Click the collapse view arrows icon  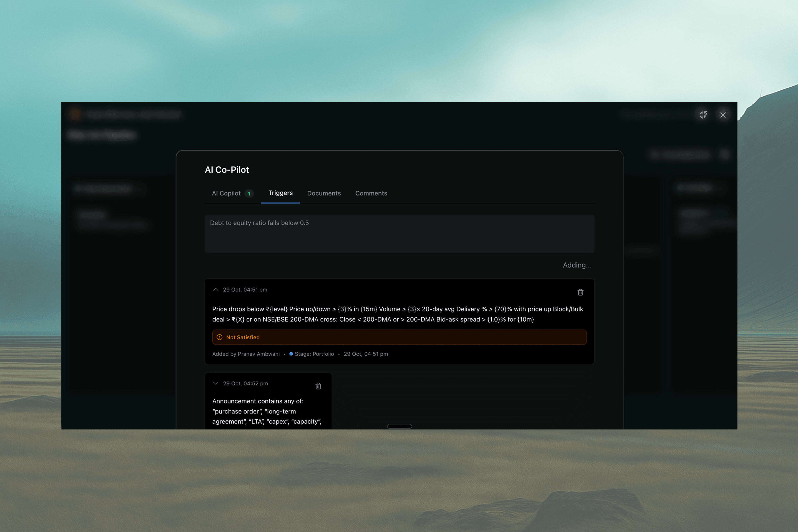point(703,115)
